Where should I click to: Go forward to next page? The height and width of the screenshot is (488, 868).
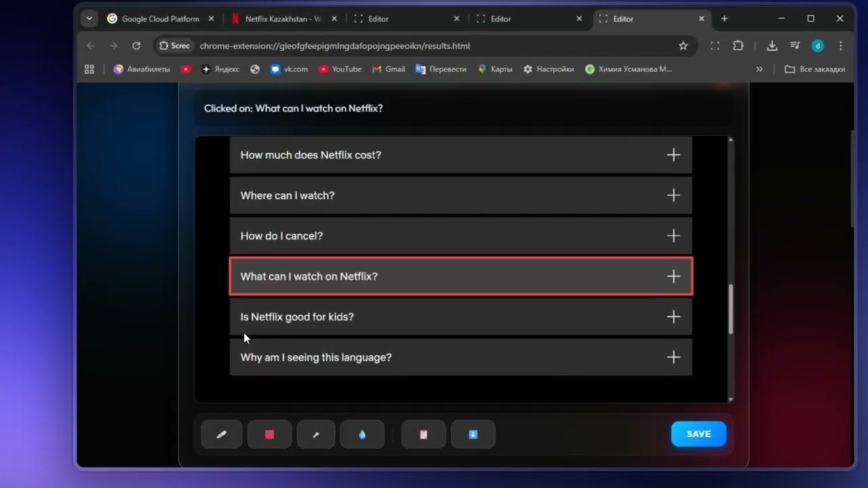pos(113,46)
